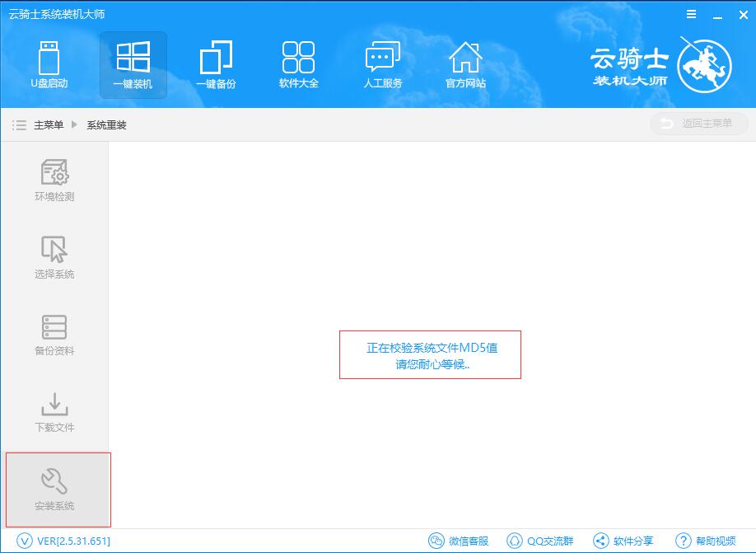Open the U盘启动 USB boot tool
This screenshot has height=553, width=756.
(49, 65)
